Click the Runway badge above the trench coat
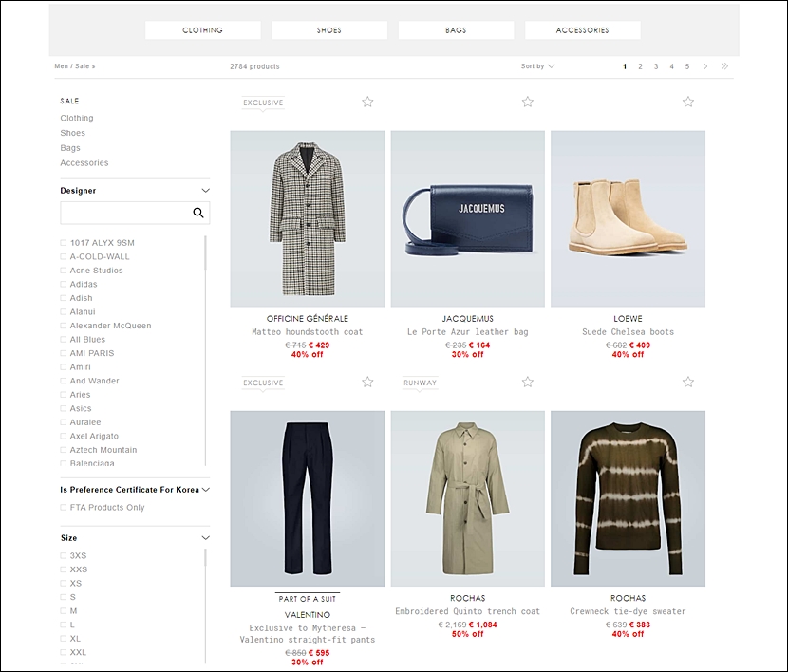The height and width of the screenshot is (672, 788). coord(421,383)
